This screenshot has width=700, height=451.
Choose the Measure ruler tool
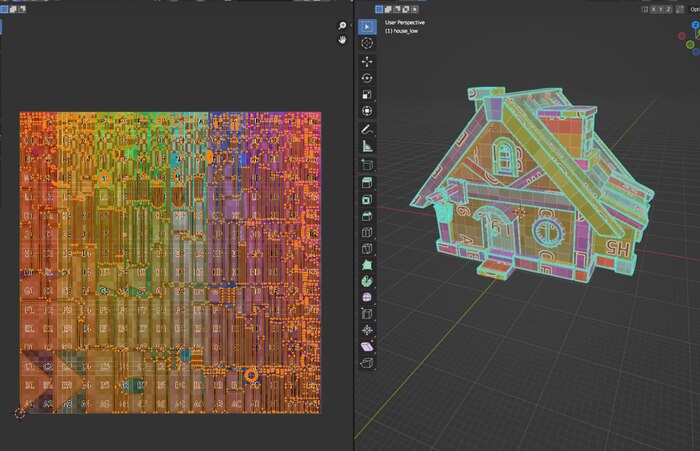coord(367,146)
